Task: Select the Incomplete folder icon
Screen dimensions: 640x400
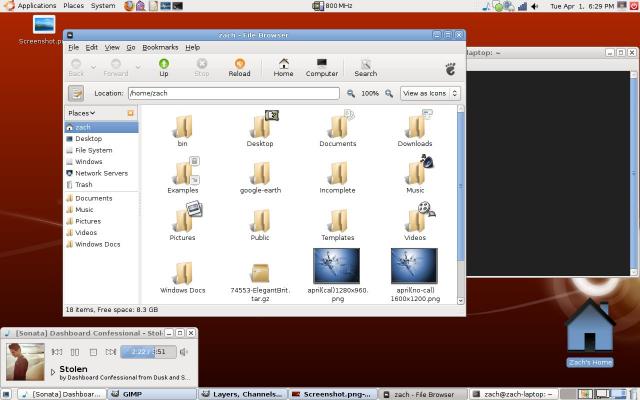Action: pos(338,173)
